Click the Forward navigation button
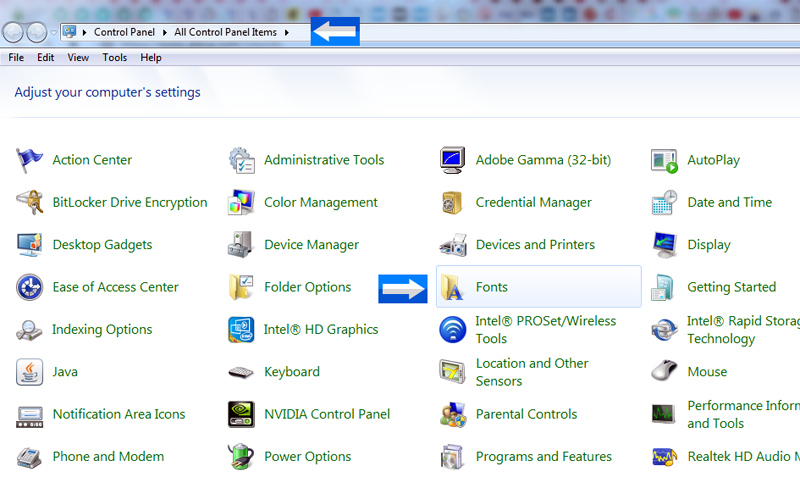 tap(36, 33)
